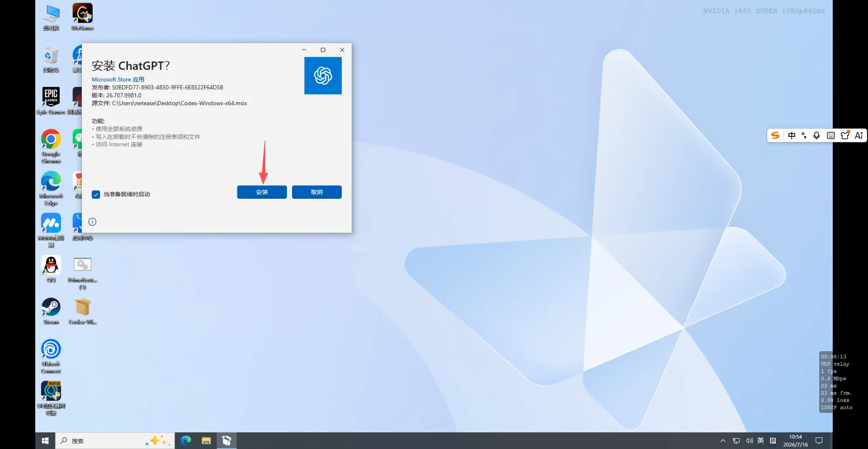Select the PrimeRout... file icon
The height and width of the screenshot is (449, 868).
[82, 272]
